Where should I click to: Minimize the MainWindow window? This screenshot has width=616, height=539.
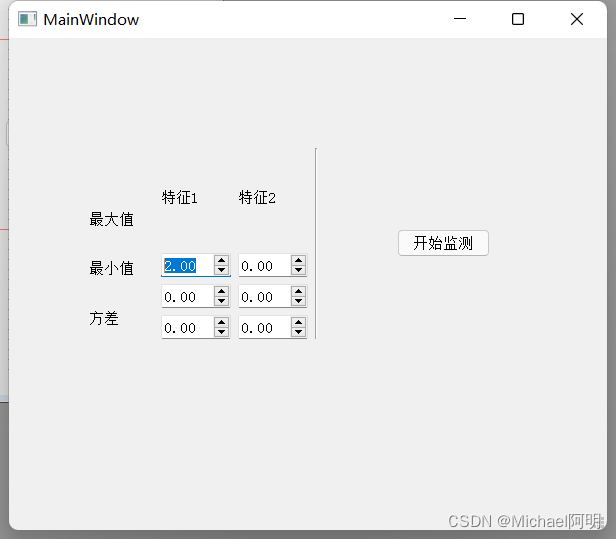(x=460, y=19)
